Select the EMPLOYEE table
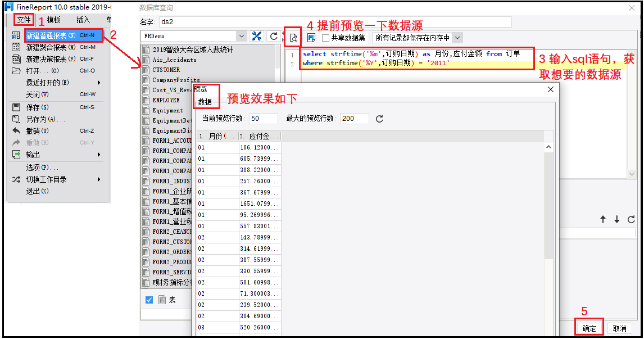Image resolution: width=644 pixels, height=339 pixels. click(166, 100)
